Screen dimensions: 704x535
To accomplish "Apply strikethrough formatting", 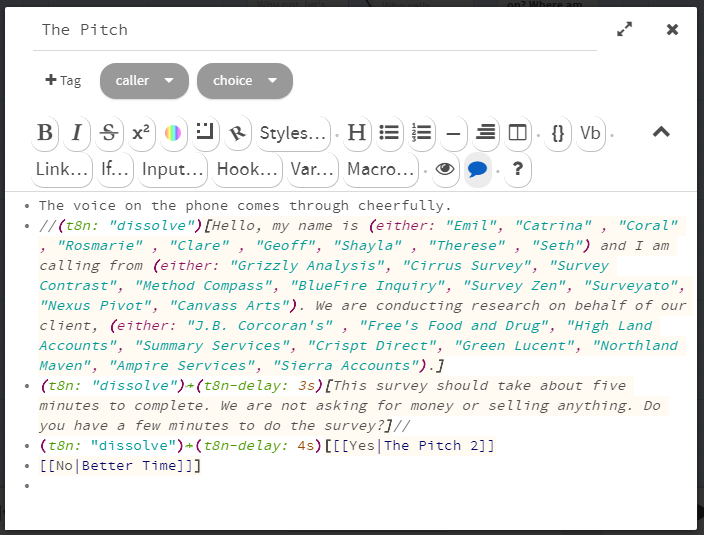I will [x=109, y=133].
